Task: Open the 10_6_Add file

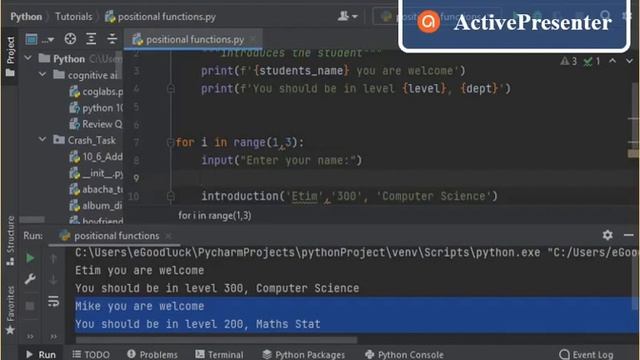Action: [96, 156]
